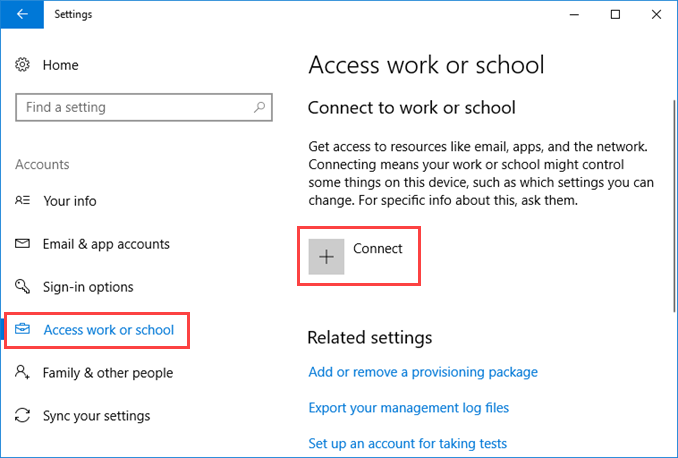Click the Your info person-card icon

coord(23,201)
